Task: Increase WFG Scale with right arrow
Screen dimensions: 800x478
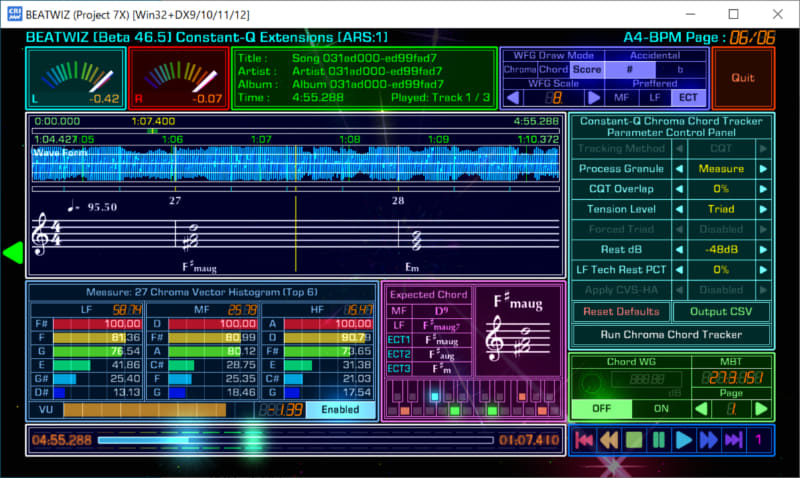Action: point(594,97)
